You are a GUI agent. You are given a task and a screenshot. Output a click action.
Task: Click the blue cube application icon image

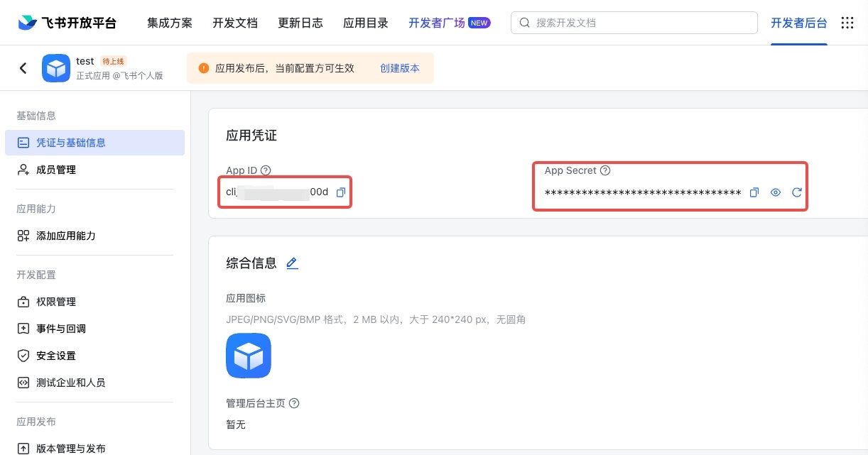click(249, 356)
